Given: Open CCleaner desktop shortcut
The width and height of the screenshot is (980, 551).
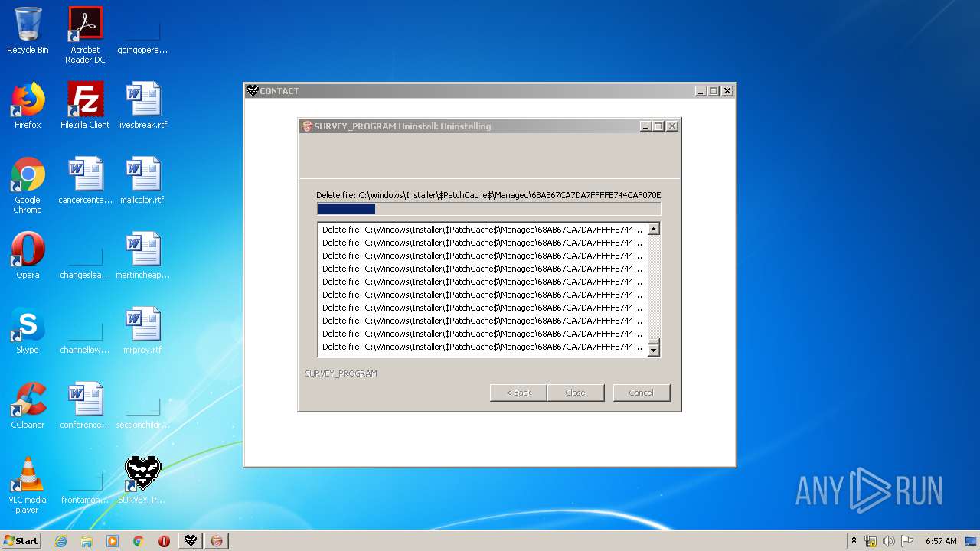Looking at the screenshot, I should pyautogui.click(x=28, y=406).
